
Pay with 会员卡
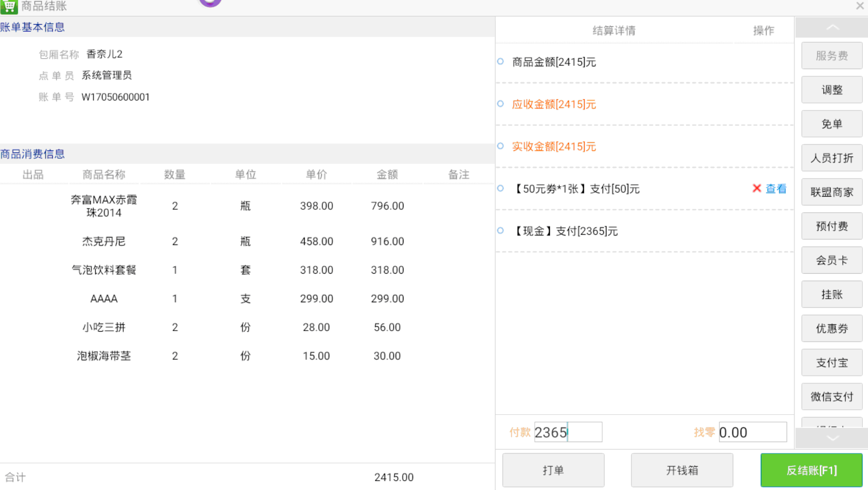pyautogui.click(x=832, y=260)
